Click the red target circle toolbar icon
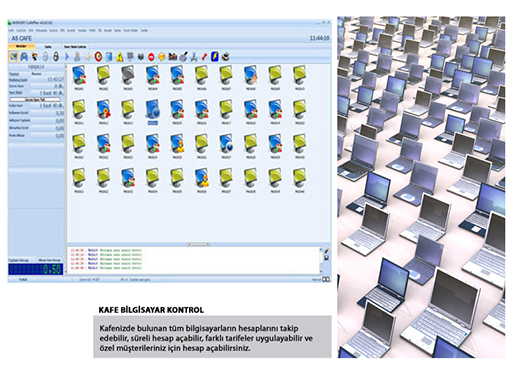The width and height of the screenshot is (510, 380). 98,57
